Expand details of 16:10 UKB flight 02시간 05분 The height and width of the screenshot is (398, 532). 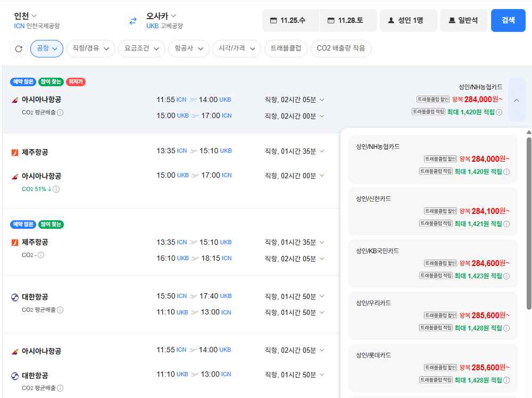[x=322, y=259]
